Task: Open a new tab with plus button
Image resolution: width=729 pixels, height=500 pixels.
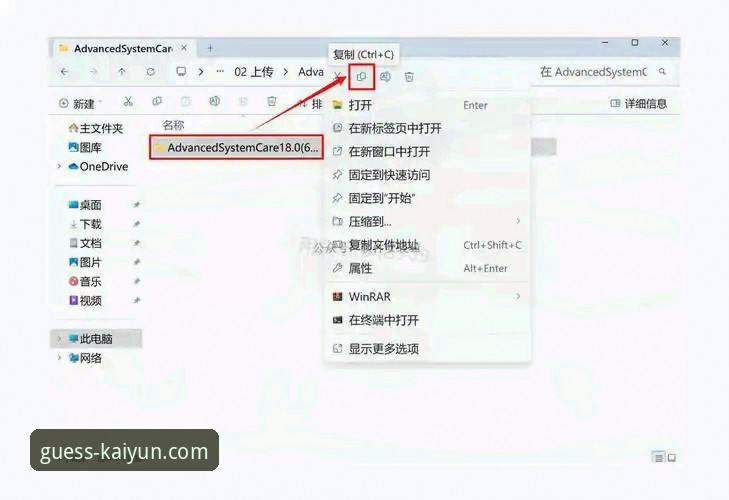Action: pyautogui.click(x=210, y=48)
